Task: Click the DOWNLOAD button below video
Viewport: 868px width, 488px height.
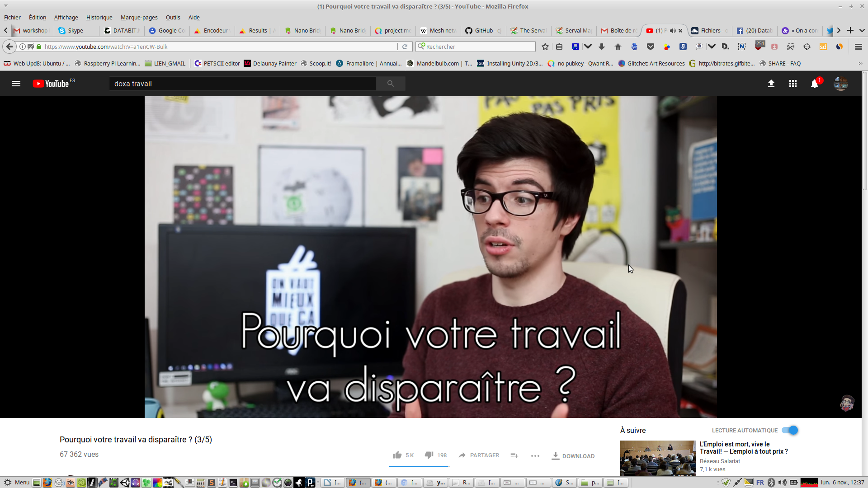Action: (573, 456)
